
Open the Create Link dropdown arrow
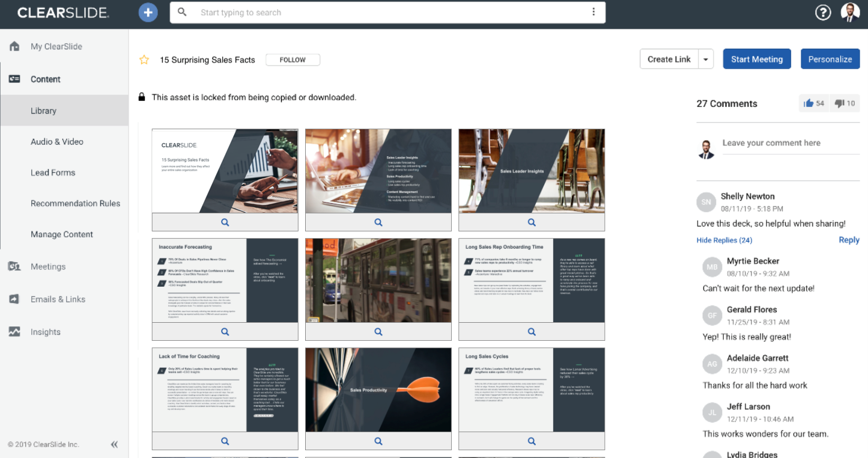706,59
